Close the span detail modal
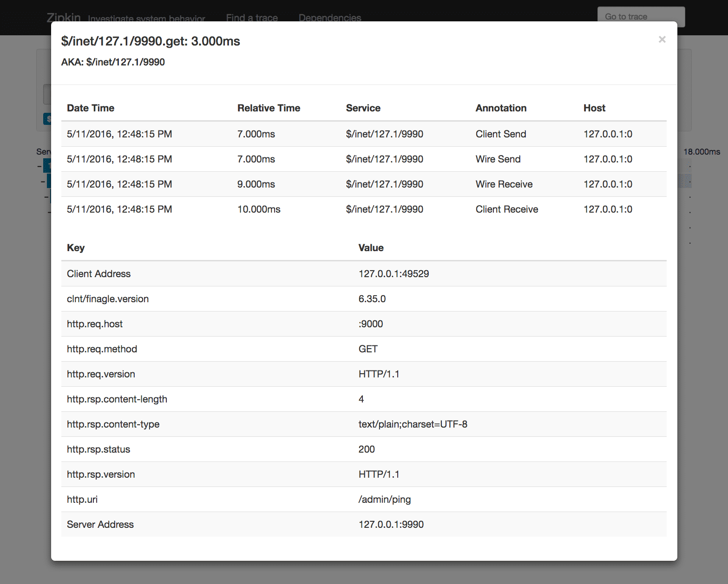Screen dimensions: 728x584 [662, 39]
